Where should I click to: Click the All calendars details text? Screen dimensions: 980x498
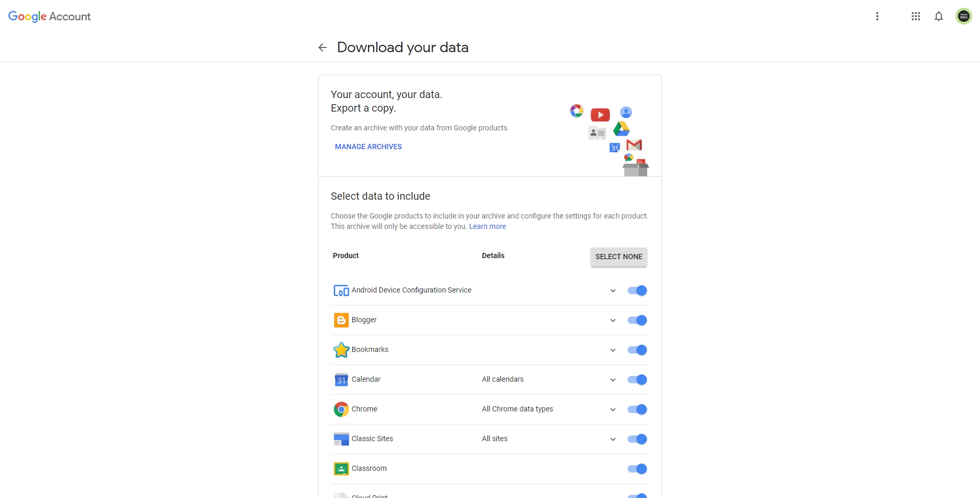503,380
